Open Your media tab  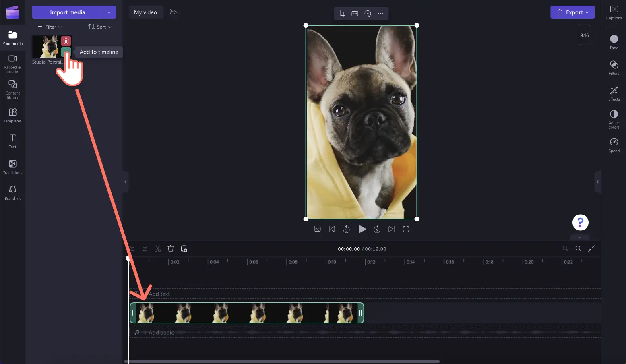(12, 38)
